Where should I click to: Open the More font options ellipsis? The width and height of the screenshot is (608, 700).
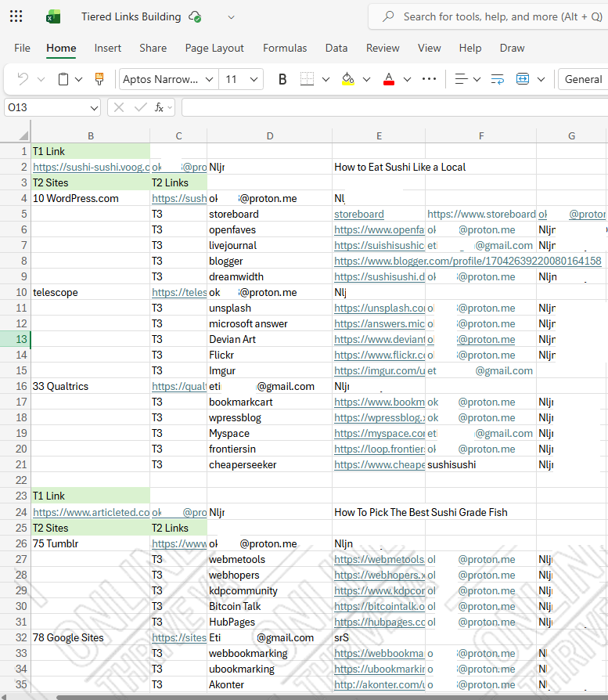(429, 79)
